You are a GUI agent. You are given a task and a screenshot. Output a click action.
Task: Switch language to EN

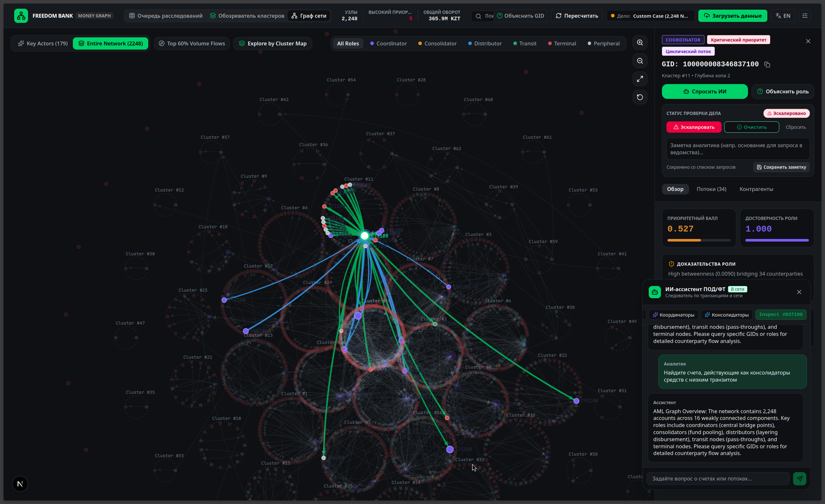pos(783,16)
